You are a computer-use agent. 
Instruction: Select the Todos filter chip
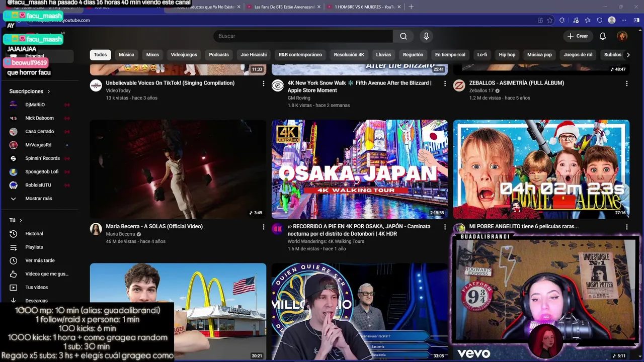click(x=100, y=55)
